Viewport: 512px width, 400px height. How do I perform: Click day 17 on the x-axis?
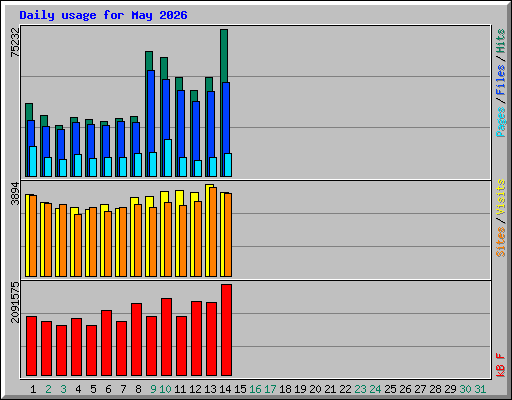pos(270,389)
